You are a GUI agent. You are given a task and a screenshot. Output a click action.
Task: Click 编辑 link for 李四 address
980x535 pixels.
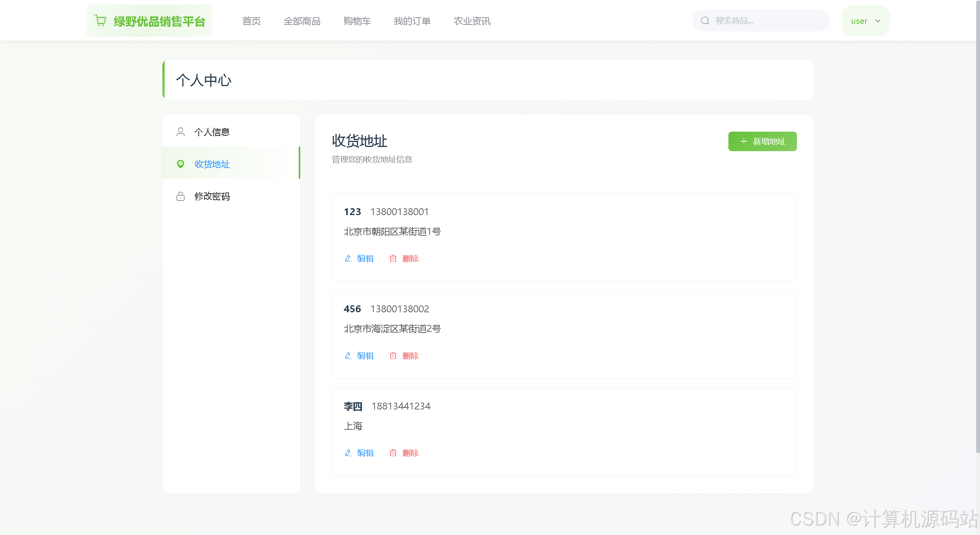[x=365, y=453]
